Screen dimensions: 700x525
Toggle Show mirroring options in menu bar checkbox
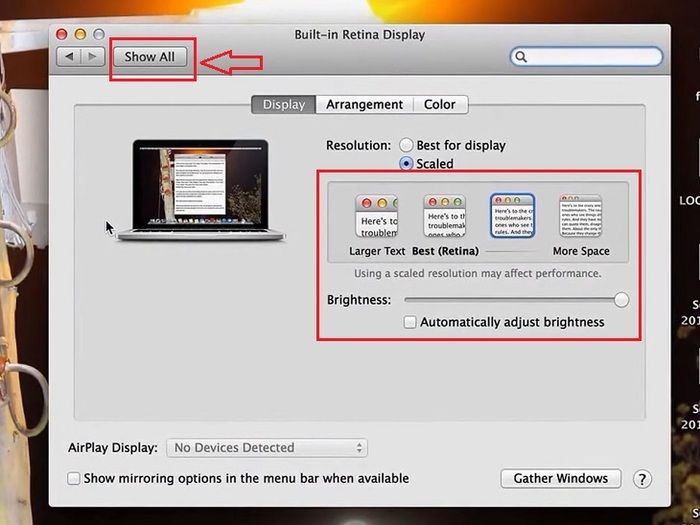(74, 479)
